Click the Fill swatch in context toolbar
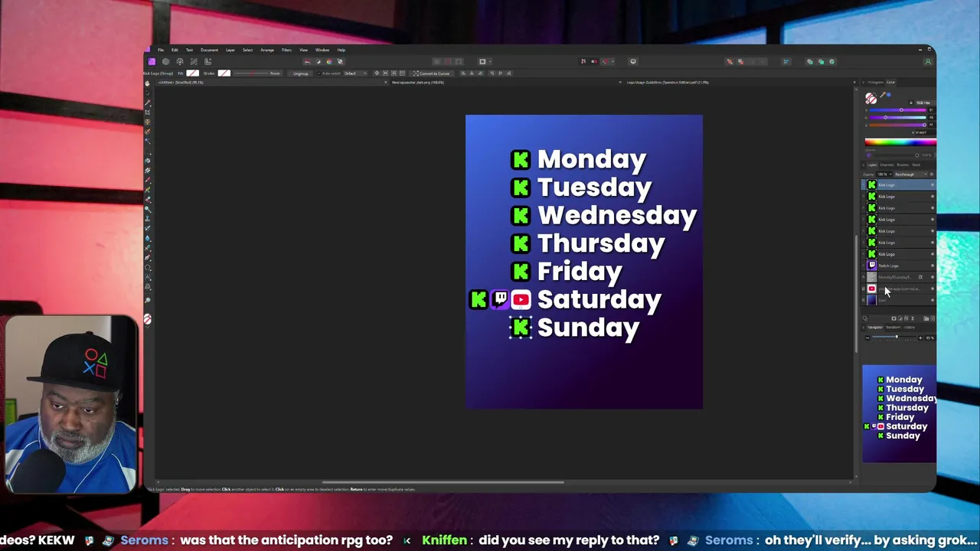The image size is (980, 551). (192, 73)
